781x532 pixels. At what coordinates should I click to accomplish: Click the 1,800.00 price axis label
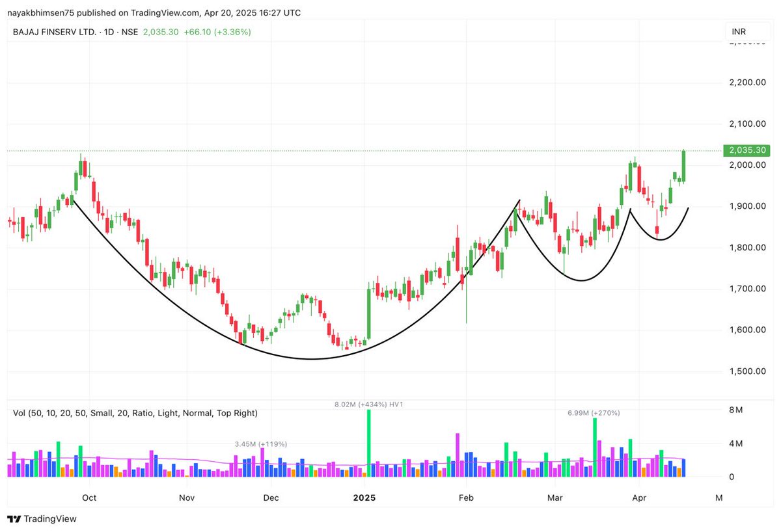(748, 248)
